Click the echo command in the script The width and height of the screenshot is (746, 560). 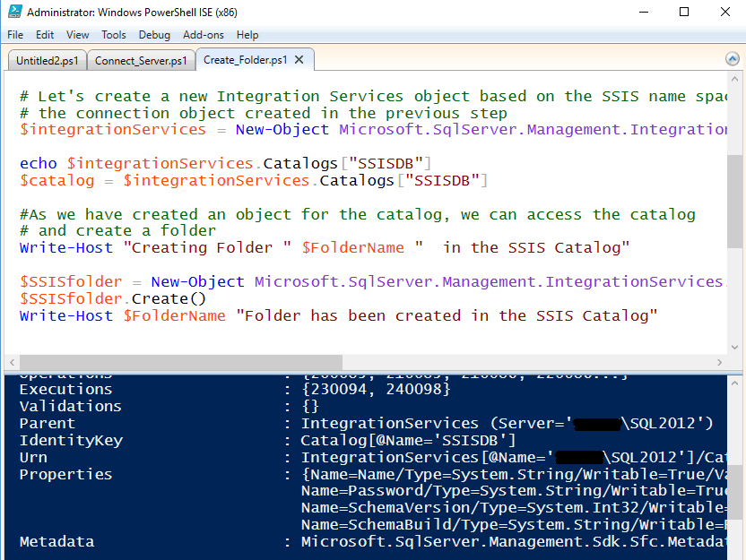(38, 164)
